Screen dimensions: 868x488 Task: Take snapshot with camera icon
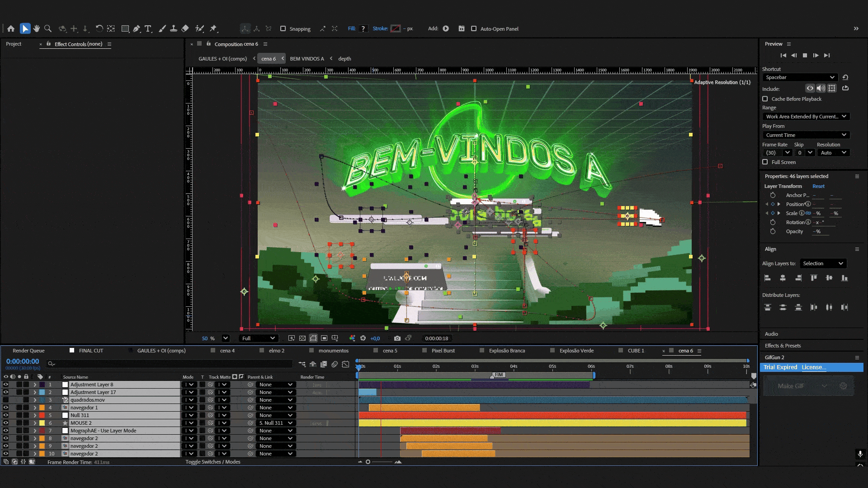[x=397, y=338]
